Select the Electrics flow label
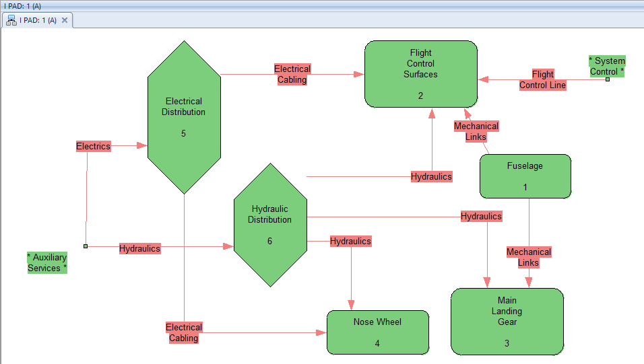 (x=93, y=146)
